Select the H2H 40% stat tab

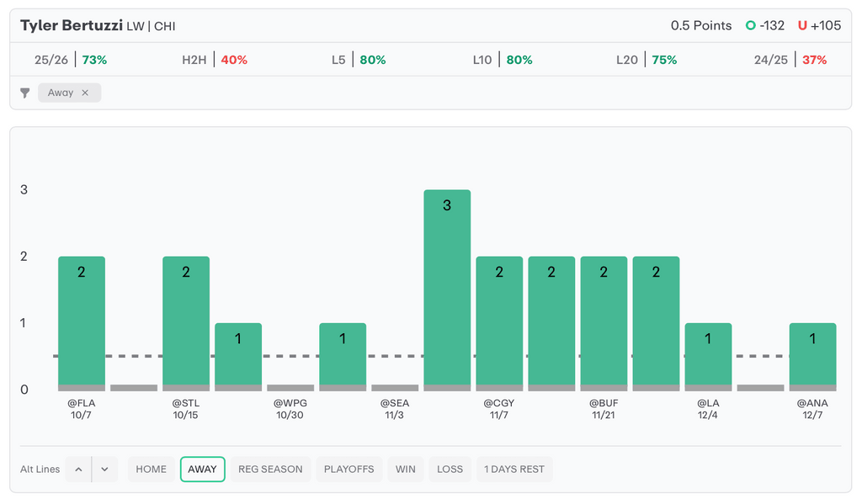point(215,61)
